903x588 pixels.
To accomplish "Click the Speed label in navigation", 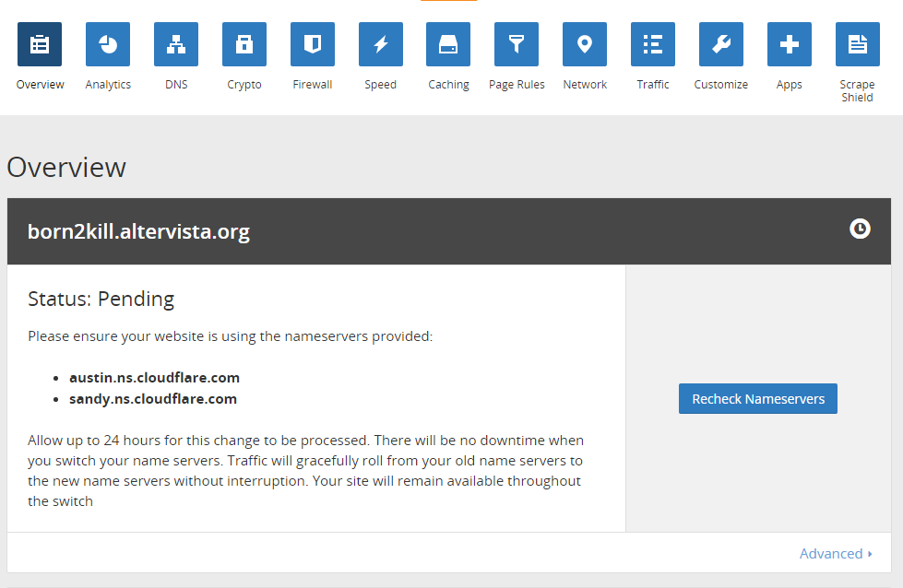I will pos(381,85).
